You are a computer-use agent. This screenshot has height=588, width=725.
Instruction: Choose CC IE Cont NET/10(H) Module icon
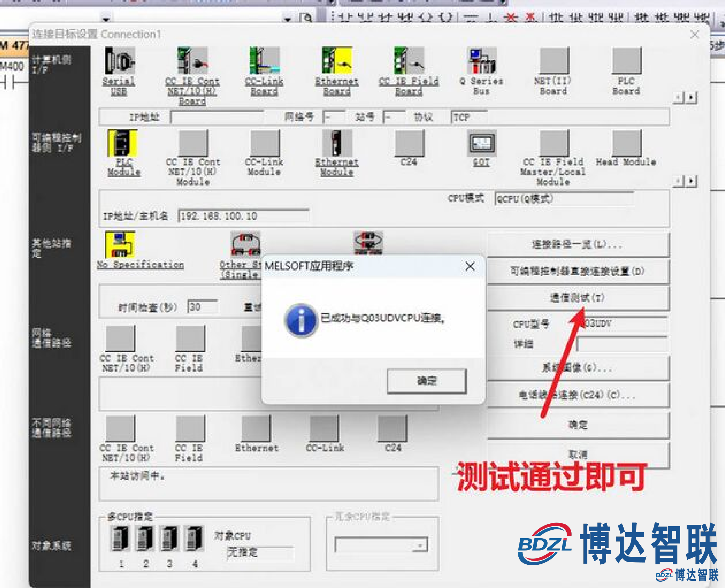pos(193,143)
